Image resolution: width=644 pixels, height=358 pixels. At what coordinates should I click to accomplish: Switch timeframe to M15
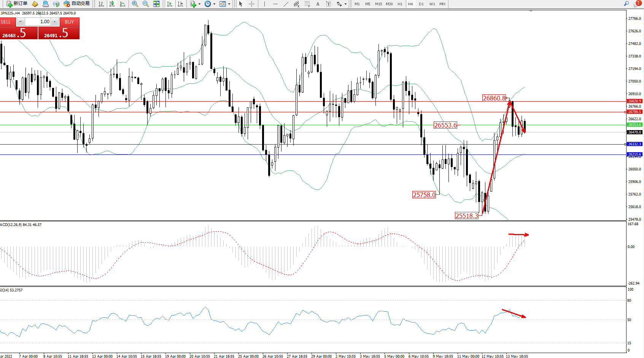point(378,4)
